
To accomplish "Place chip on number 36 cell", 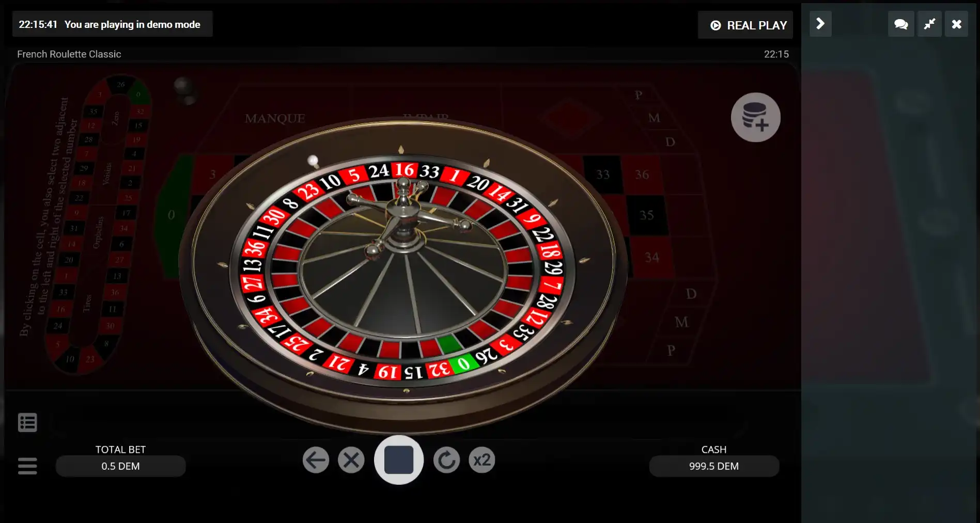I will (x=642, y=175).
